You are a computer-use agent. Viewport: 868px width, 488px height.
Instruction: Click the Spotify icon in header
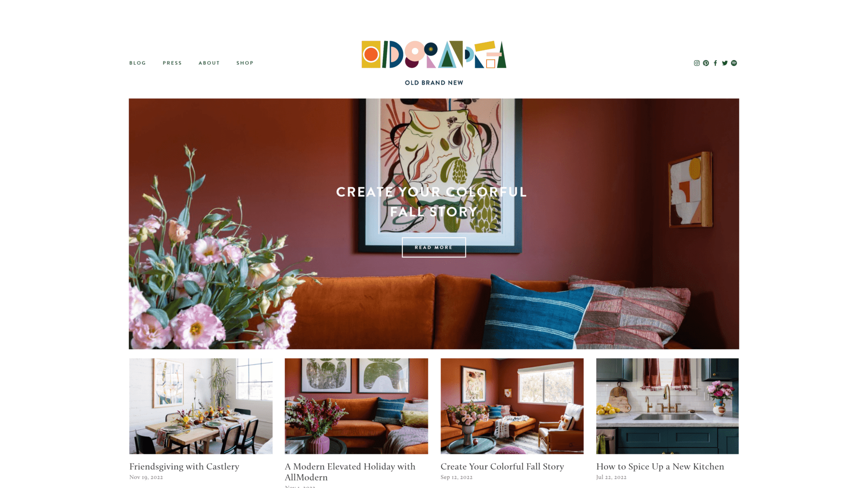pos(734,62)
